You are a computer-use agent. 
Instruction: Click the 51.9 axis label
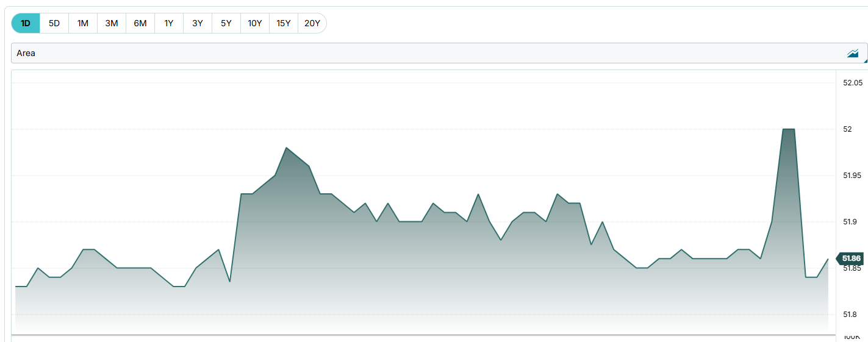tap(851, 222)
